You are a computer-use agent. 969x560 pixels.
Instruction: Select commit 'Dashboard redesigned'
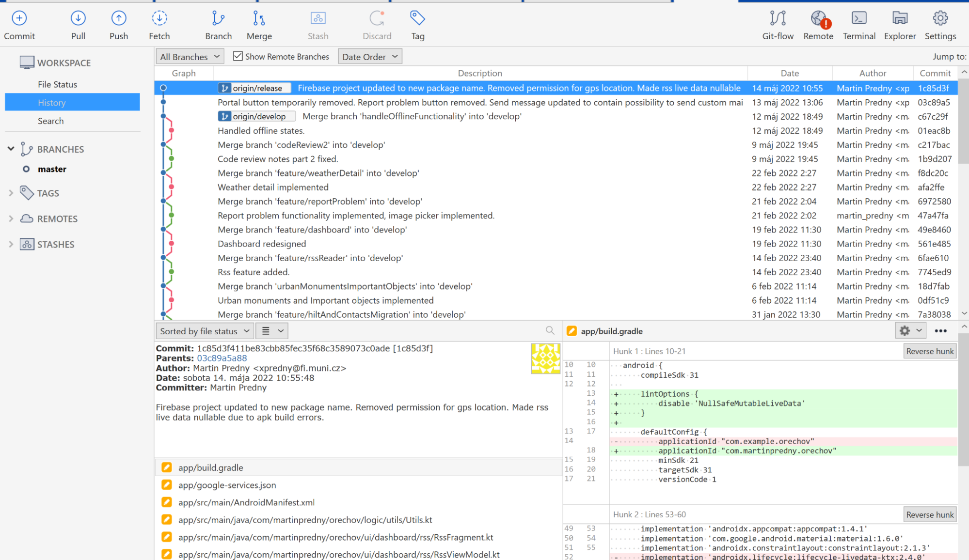click(x=556, y=244)
